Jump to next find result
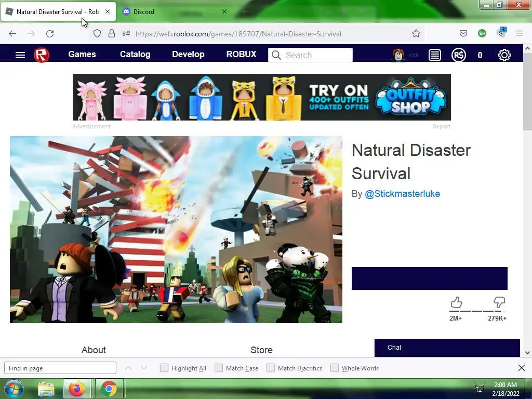Image resolution: width=532 pixels, height=399 pixels. [x=144, y=368]
